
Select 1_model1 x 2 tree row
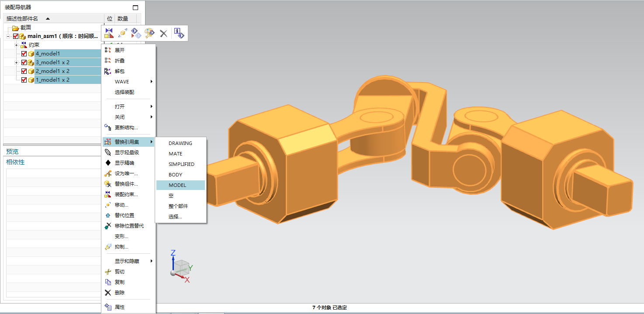68,80
